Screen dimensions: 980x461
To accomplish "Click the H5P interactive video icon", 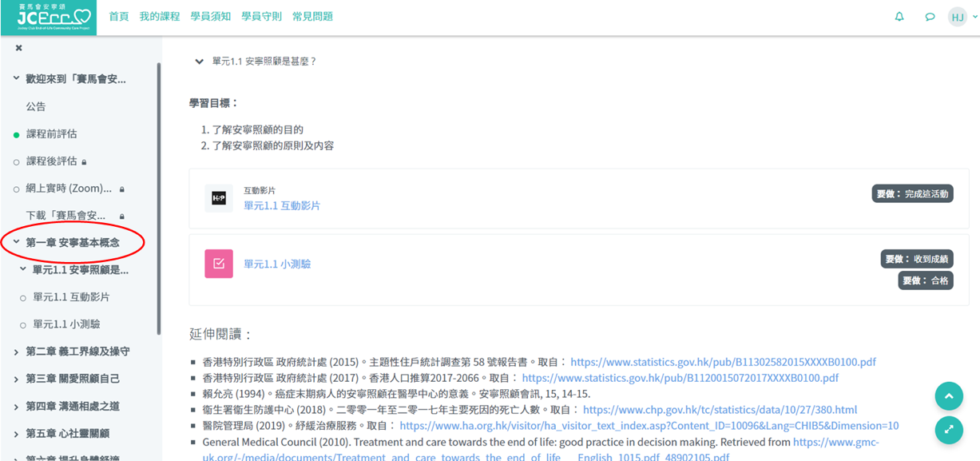I will coord(219,198).
